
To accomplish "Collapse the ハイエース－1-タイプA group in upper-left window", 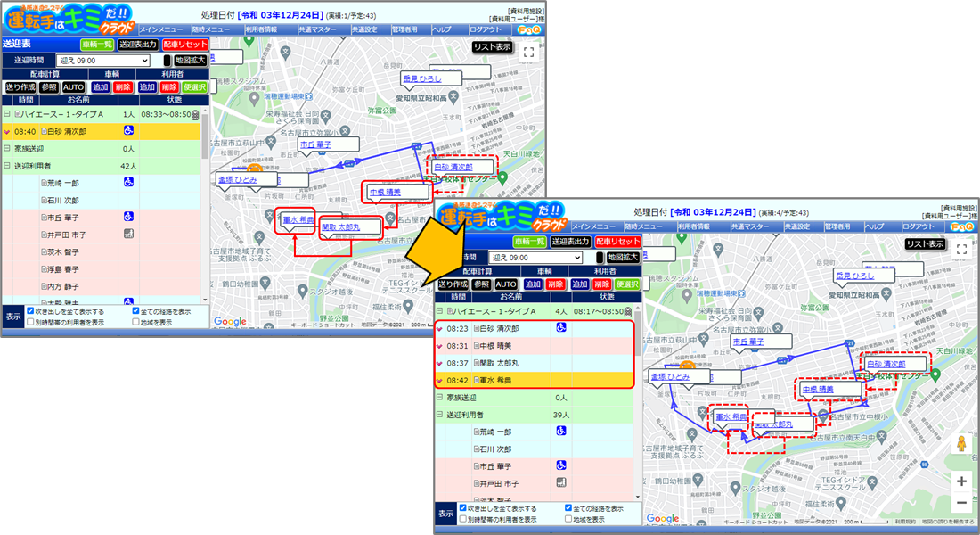I will click(7, 114).
